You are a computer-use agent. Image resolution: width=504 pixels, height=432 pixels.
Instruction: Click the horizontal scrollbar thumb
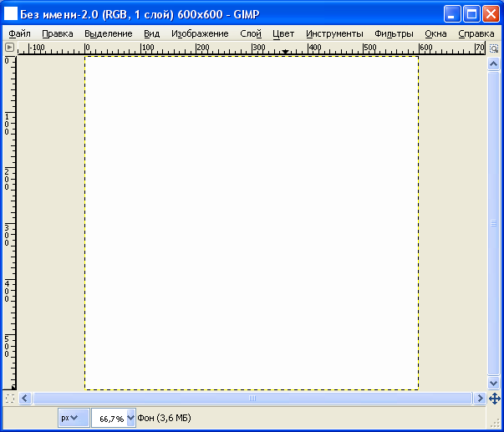tap(252, 399)
